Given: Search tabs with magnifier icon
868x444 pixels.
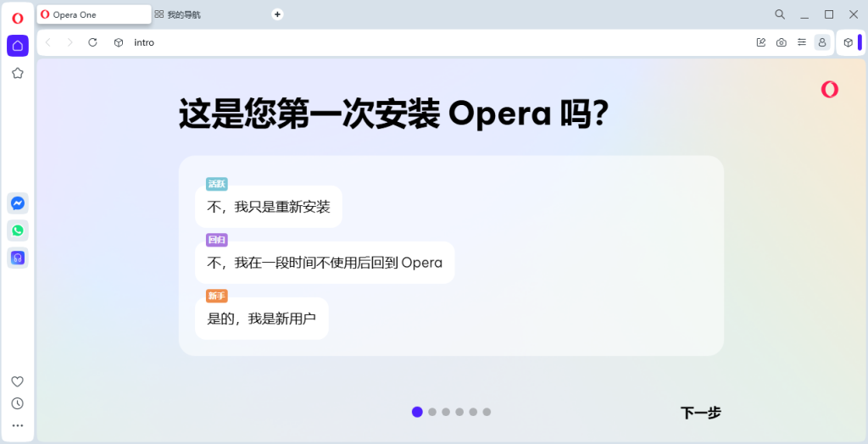Looking at the screenshot, I should (x=780, y=15).
